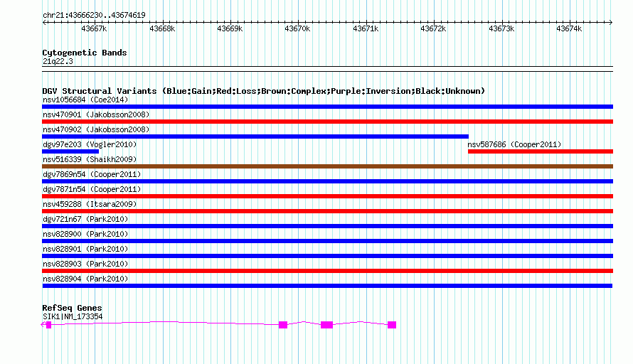Image resolution: width=633 pixels, height=364 pixels.
Task: Click the 21q22.3 band label
Action: tap(58, 61)
